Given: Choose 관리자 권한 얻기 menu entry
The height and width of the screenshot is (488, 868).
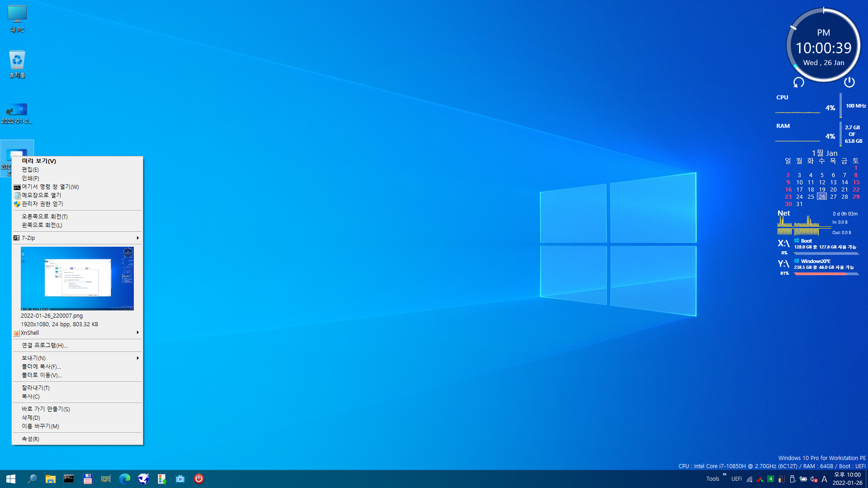Looking at the screenshot, I should pos(77,204).
